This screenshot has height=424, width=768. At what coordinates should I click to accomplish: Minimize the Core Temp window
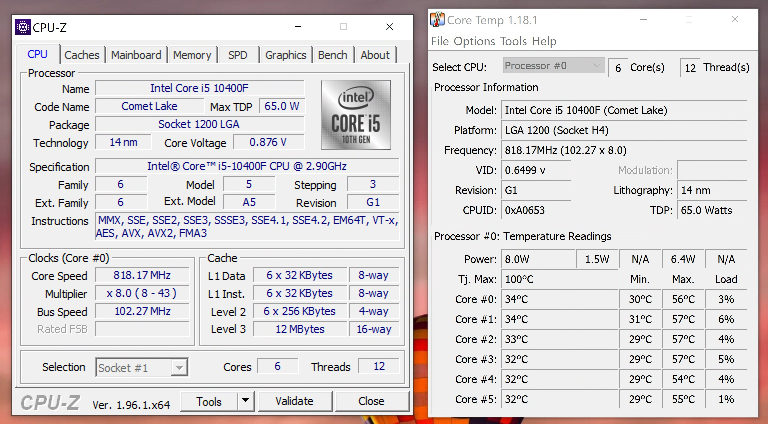tap(644, 20)
